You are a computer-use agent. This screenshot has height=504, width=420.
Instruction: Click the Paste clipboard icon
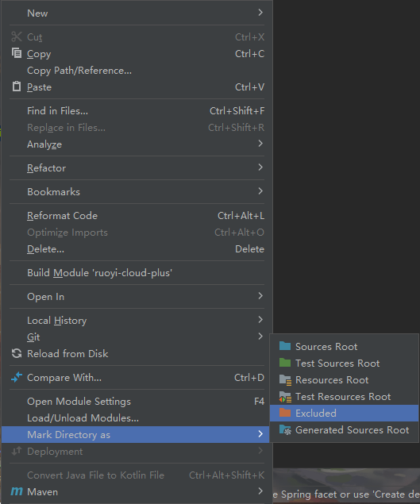click(17, 87)
